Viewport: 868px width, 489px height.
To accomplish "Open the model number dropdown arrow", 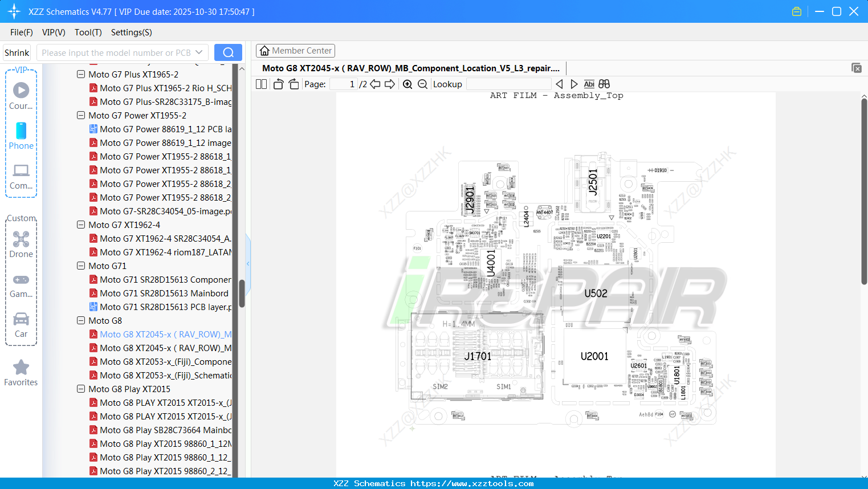I will click(x=199, y=52).
